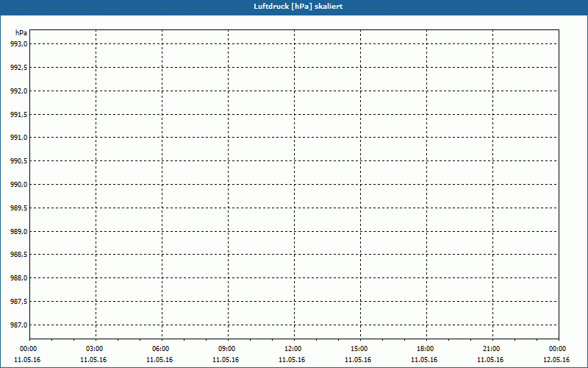Select the 988,0 y-axis label
The height and width of the screenshot is (368, 588).
[19, 278]
